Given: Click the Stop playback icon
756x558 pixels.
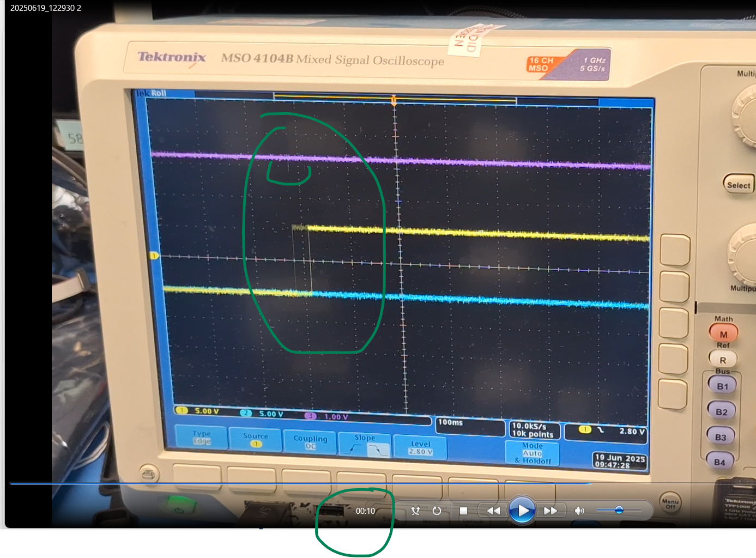Looking at the screenshot, I should [463, 511].
